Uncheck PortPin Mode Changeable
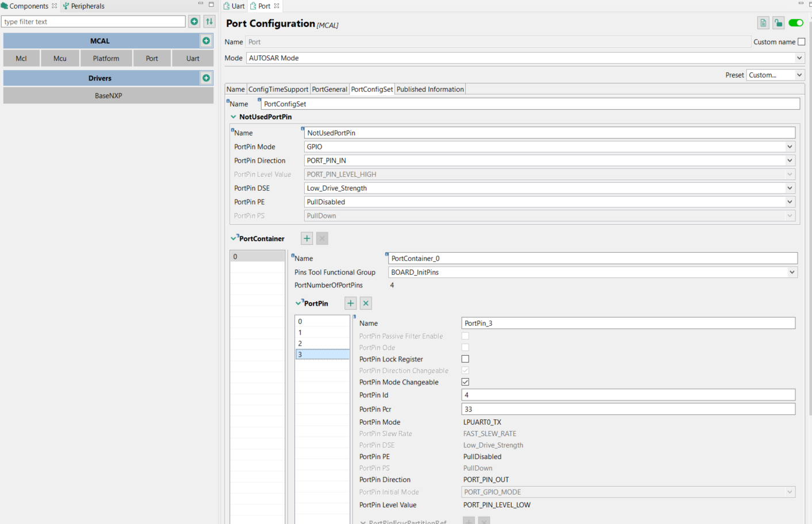This screenshot has height=524, width=812. pos(465,382)
